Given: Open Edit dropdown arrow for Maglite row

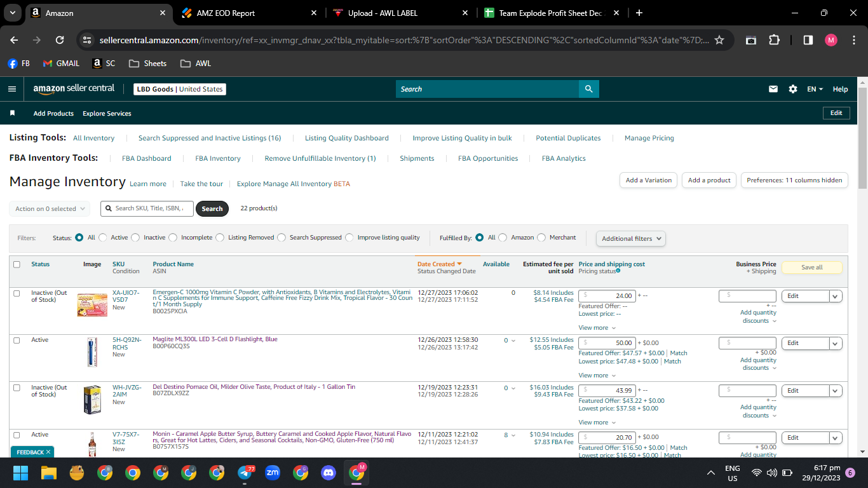Looking at the screenshot, I should point(836,343).
